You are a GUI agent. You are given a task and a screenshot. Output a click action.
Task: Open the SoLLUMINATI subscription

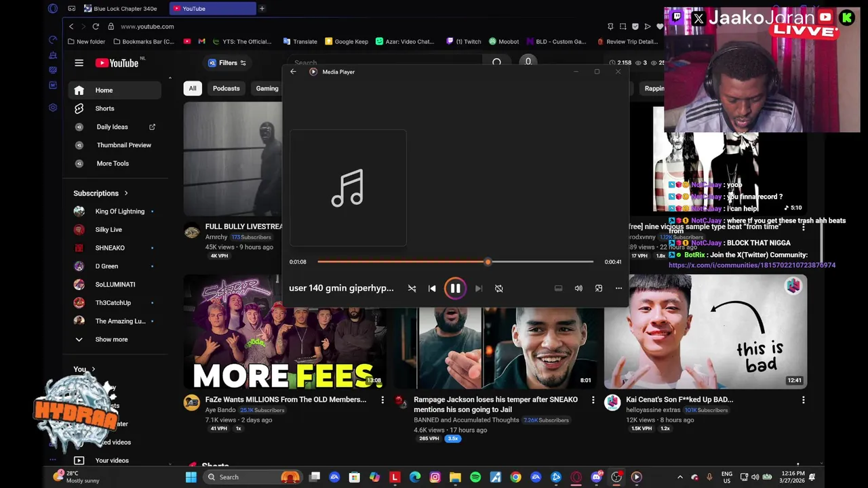[x=115, y=285]
